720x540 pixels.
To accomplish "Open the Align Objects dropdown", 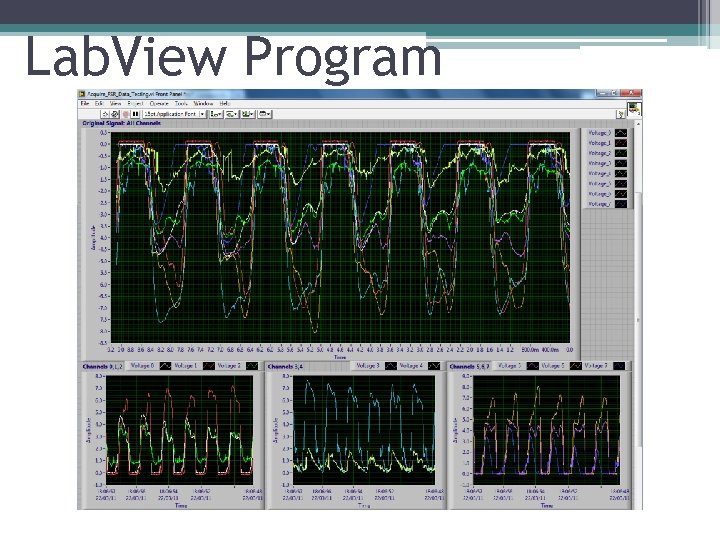I will tap(216, 114).
